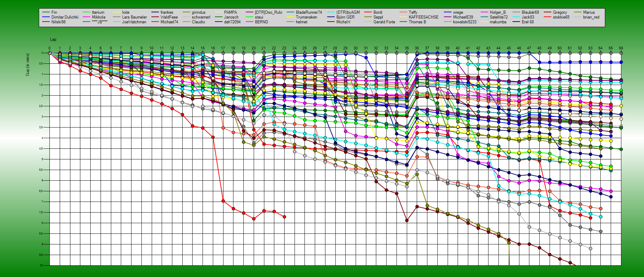Click the Erel 68 legend entry
Screen dimensions: 644x277
click(x=528, y=22)
